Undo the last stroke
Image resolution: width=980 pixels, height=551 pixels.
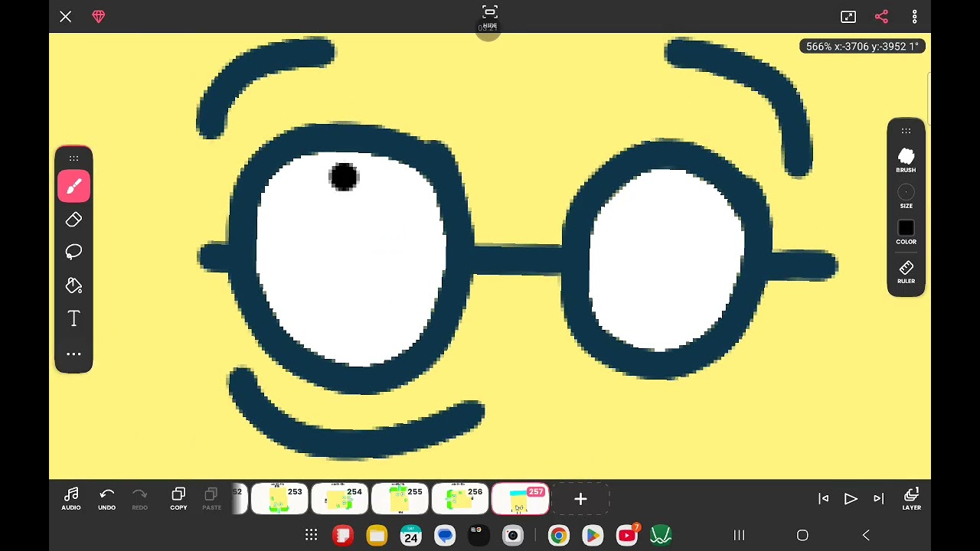click(x=106, y=499)
